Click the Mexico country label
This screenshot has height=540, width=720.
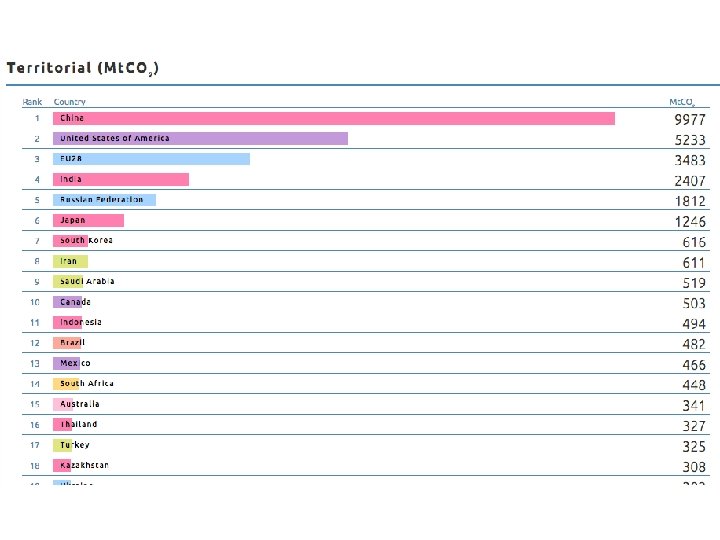[x=75, y=363]
